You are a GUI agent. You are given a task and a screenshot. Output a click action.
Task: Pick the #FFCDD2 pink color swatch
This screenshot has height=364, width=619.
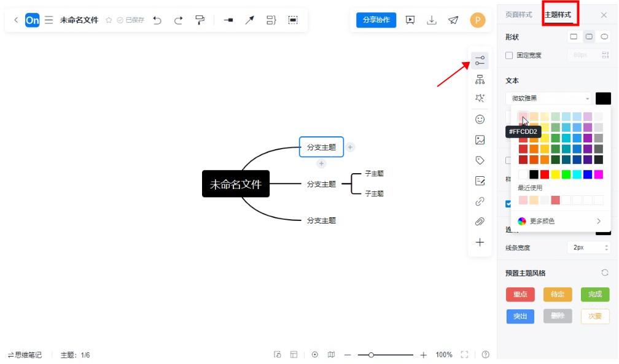point(523,117)
